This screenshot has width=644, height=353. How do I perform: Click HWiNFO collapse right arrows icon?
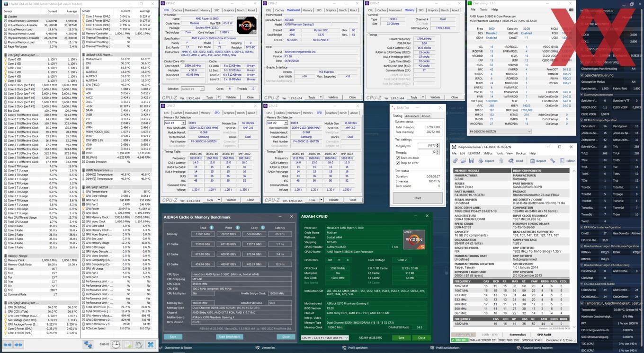(18, 344)
